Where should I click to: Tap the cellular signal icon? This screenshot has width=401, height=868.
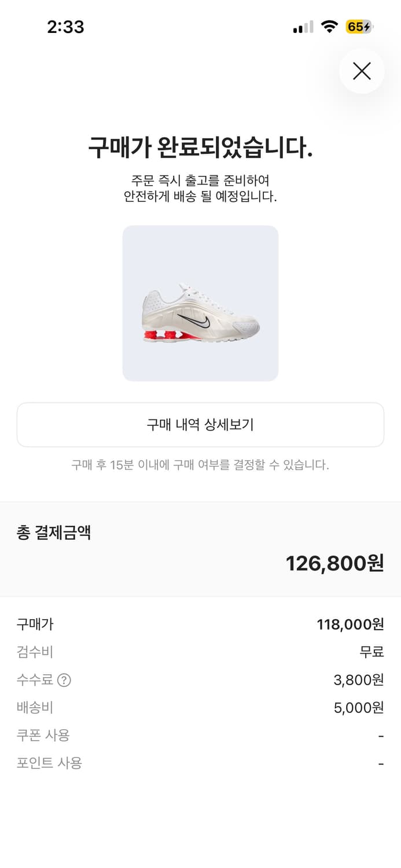(301, 27)
